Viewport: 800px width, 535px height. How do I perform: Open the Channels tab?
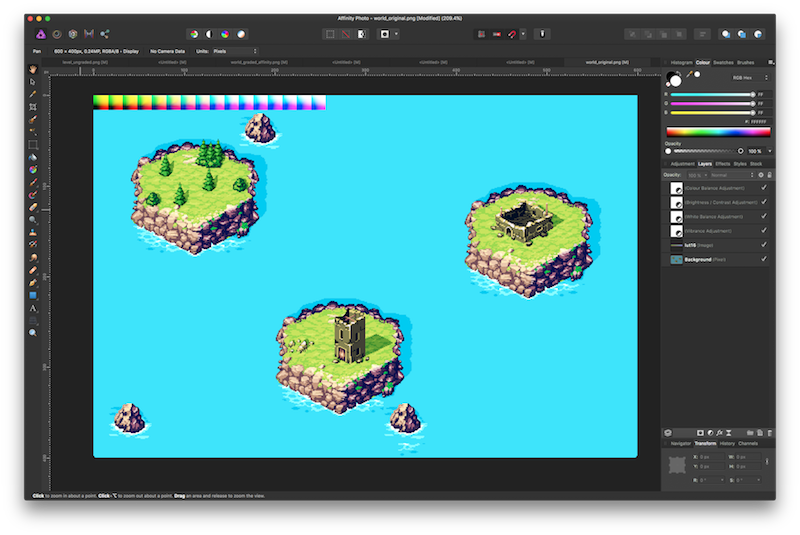click(x=748, y=443)
